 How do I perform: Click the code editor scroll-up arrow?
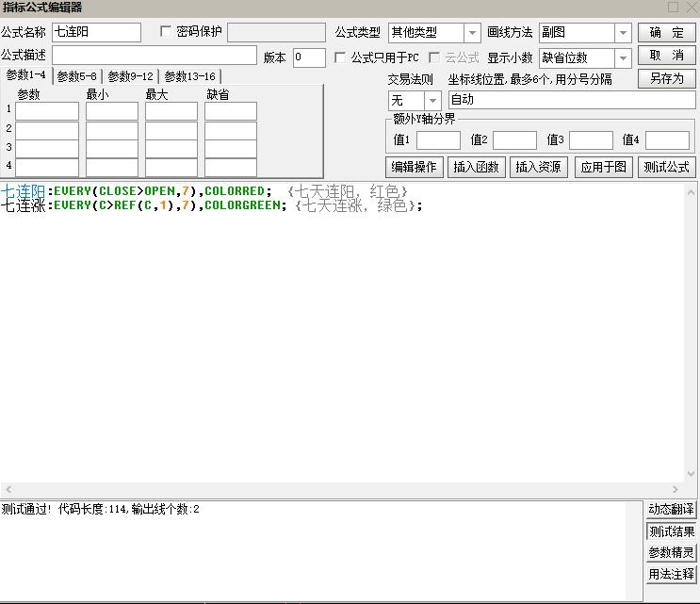(691, 193)
